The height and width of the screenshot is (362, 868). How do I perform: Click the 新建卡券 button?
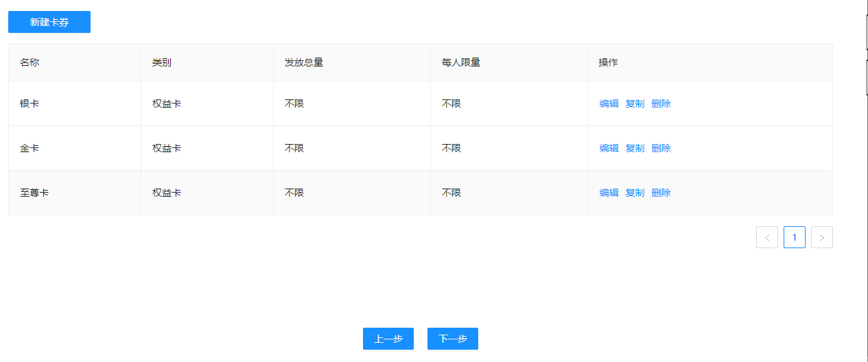[x=49, y=22]
